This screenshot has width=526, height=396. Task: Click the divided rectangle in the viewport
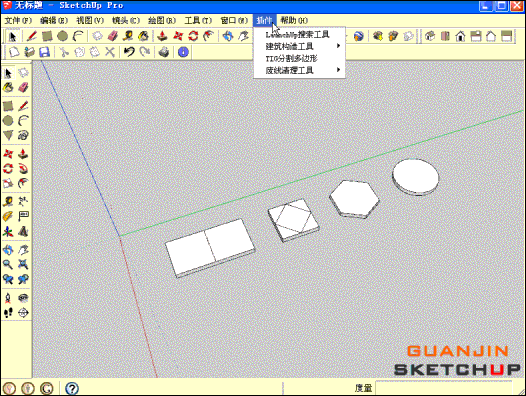click(210, 248)
